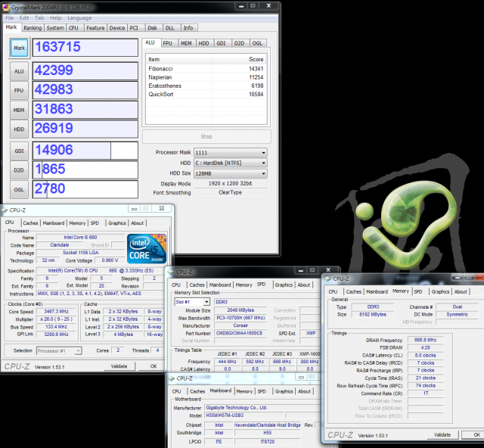Open the Language menu in CrystalMark
This screenshot has height=448, width=484.
[79, 18]
